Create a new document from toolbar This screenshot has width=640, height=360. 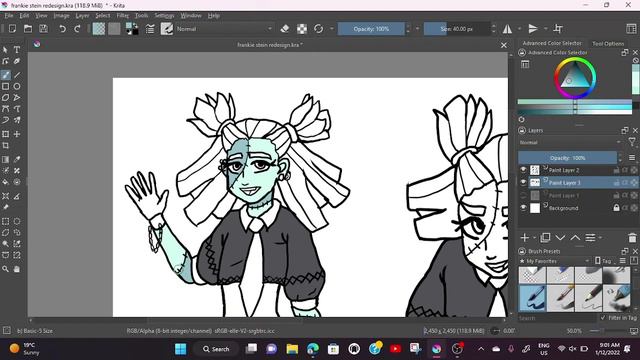[12, 29]
